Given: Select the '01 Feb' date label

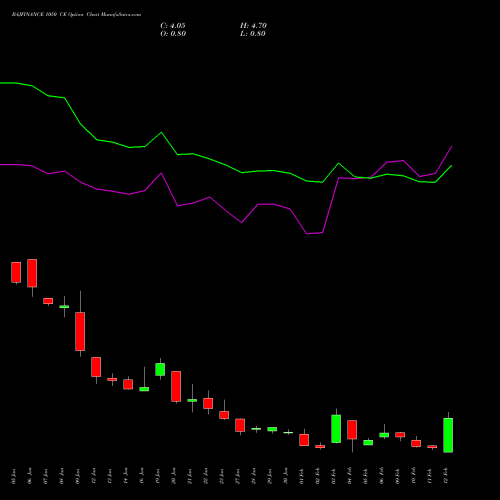Looking at the screenshot, I should pos(302,476).
